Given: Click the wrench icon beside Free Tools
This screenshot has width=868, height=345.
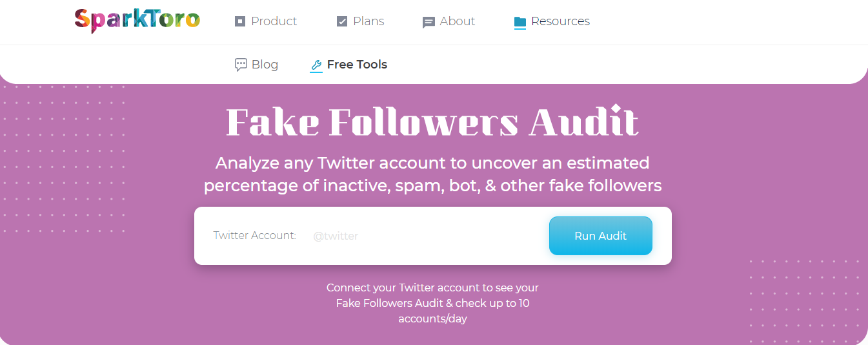Looking at the screenshot, I should click(x=316, y=65).
